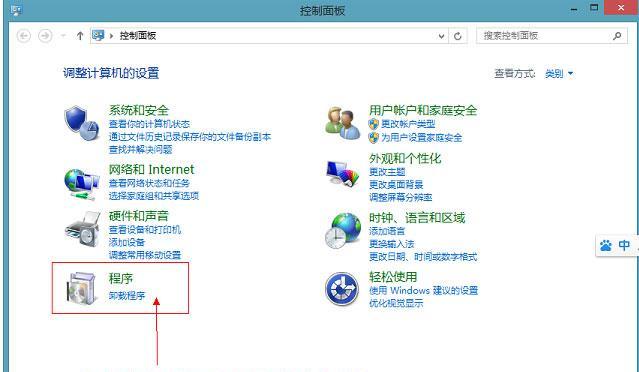639x372 pixels.
Task: Open the System and Security shield icon
Action: 82,123
